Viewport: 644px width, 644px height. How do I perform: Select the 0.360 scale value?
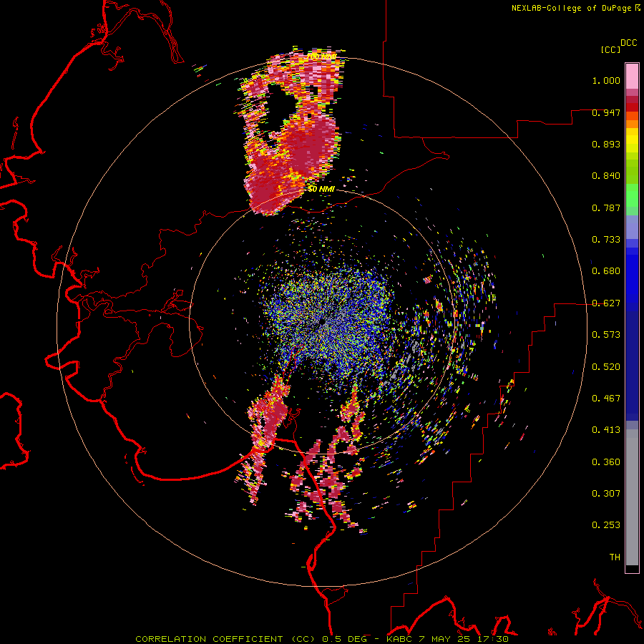(x=606, y=462)
